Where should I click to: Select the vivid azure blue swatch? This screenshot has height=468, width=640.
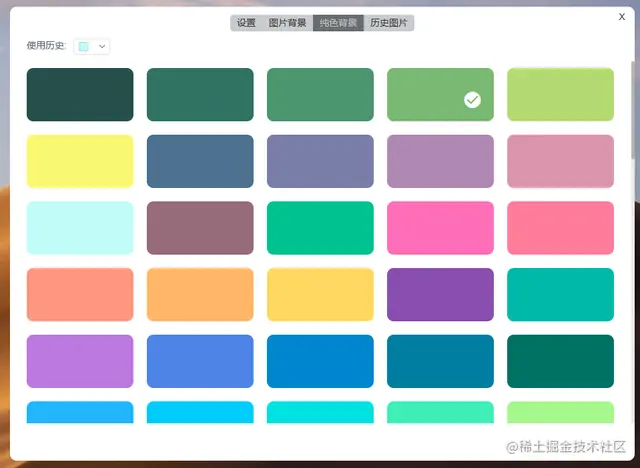click(320, 361)
